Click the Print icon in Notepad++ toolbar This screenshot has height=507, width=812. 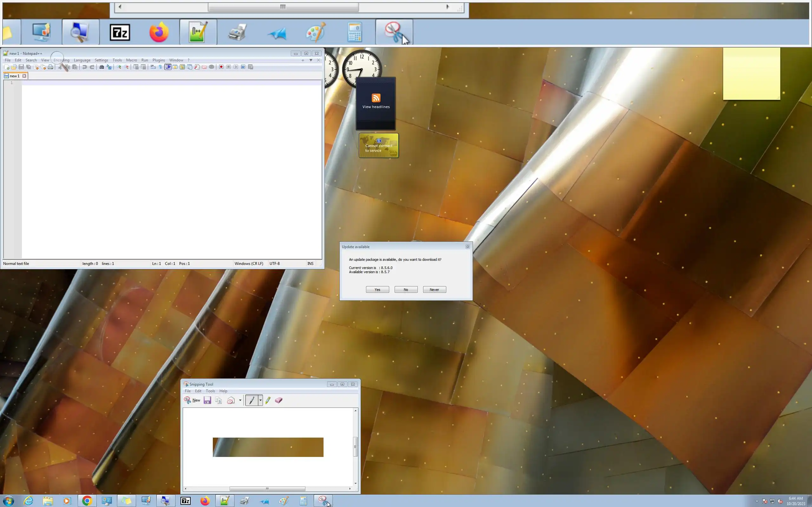[50, 67]
